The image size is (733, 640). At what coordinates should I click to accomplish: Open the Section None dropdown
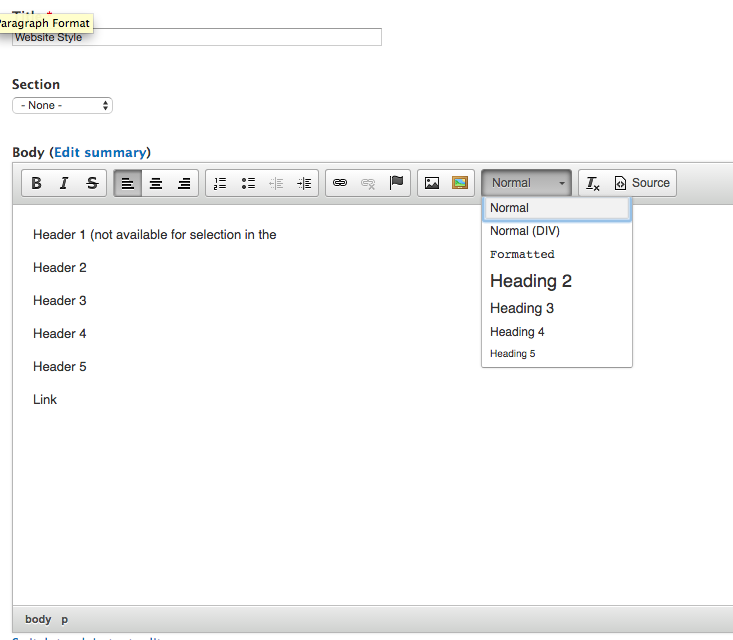click(x=62, y=105)
